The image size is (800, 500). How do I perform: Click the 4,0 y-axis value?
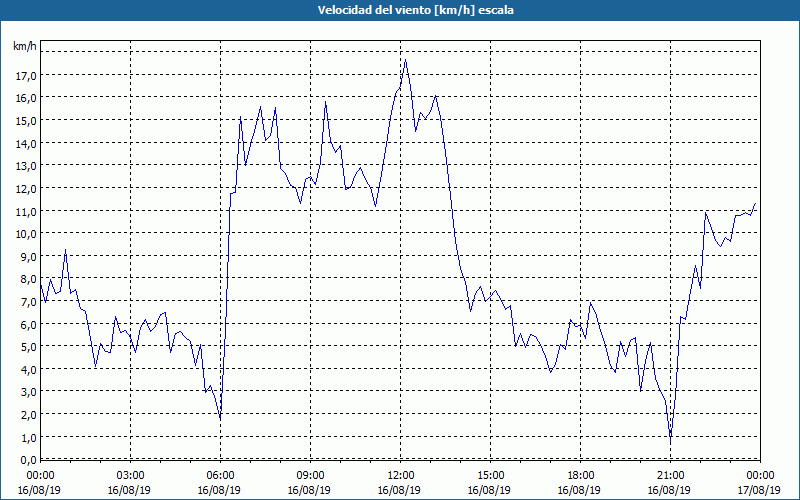tap(29, 369)
